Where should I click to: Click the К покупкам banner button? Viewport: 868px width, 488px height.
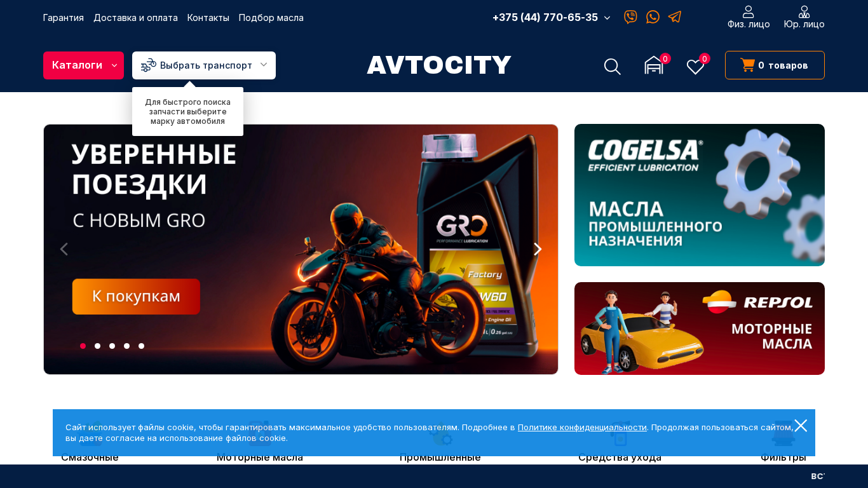136,296
